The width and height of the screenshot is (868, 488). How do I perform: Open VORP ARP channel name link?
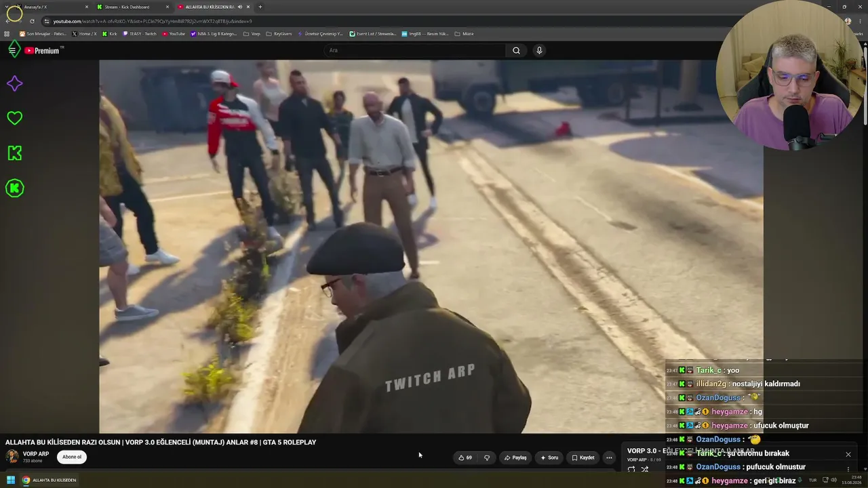click(36, 454)
